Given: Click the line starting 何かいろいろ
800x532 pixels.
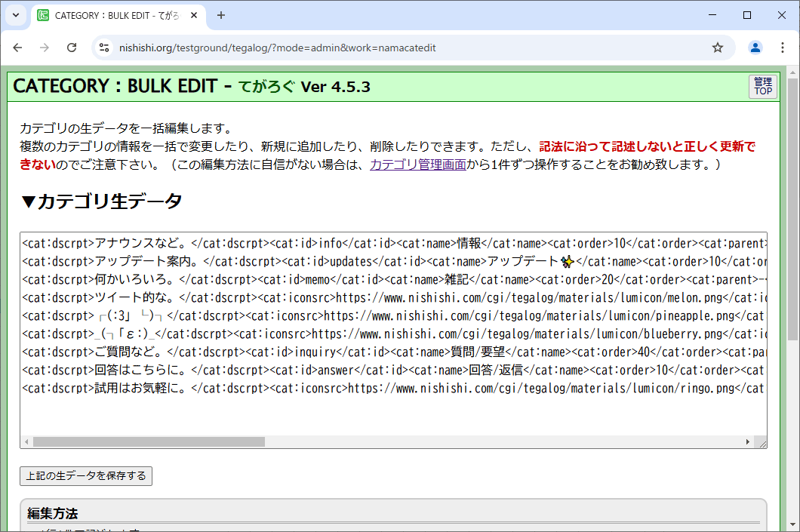Looking at the screenshot, I should tap(395, 279).
